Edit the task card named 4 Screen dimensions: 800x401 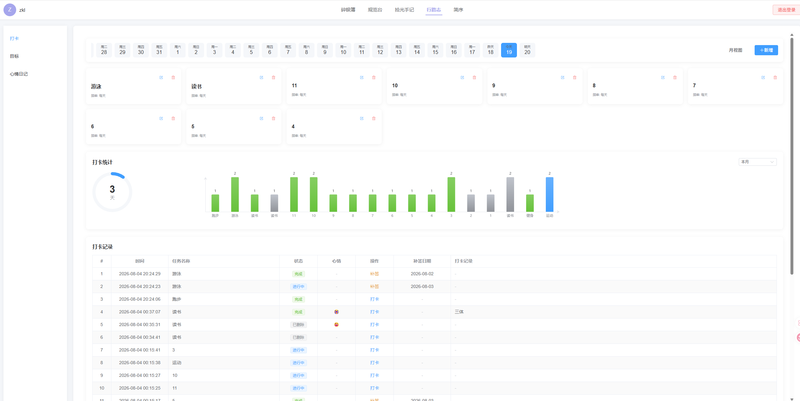[x=362, y=118]
